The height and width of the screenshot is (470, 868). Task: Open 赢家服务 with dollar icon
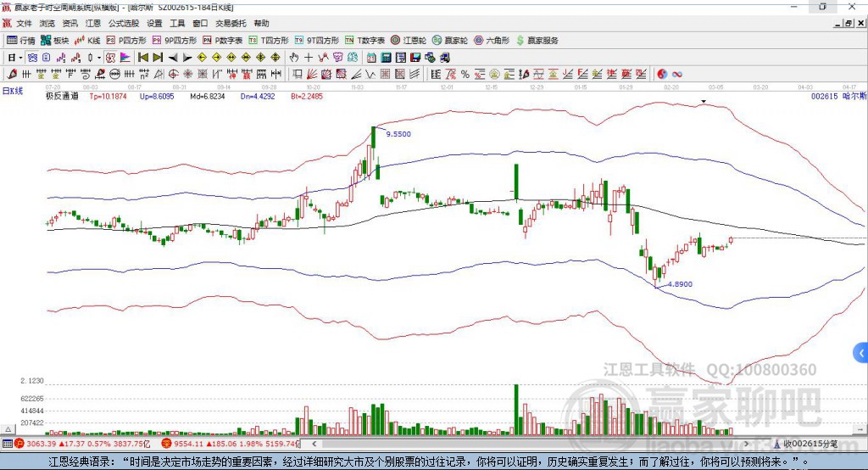click(x=537, y=41)
